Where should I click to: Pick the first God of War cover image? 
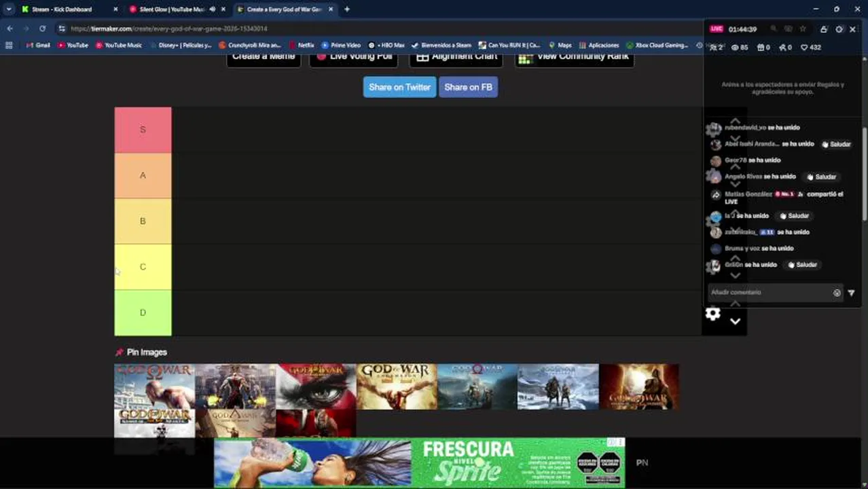pyautogui.click(x=154, y=386)
